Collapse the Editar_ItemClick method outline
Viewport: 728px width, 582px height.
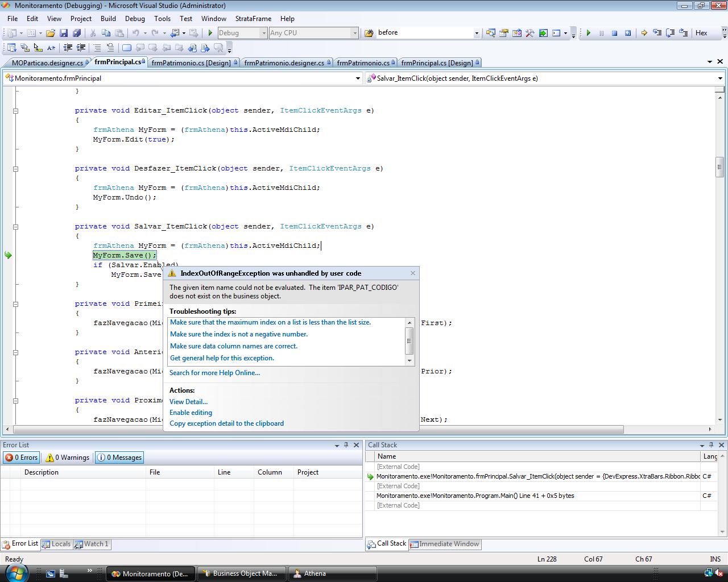coord(16,111)
